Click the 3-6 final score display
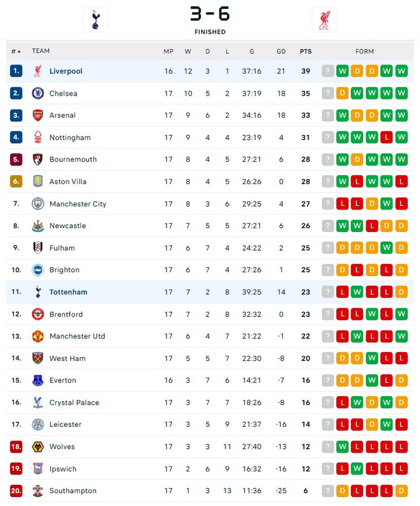The height and width of the screenshot is (506, 420). pyautogui.click(x=210, y=14)
